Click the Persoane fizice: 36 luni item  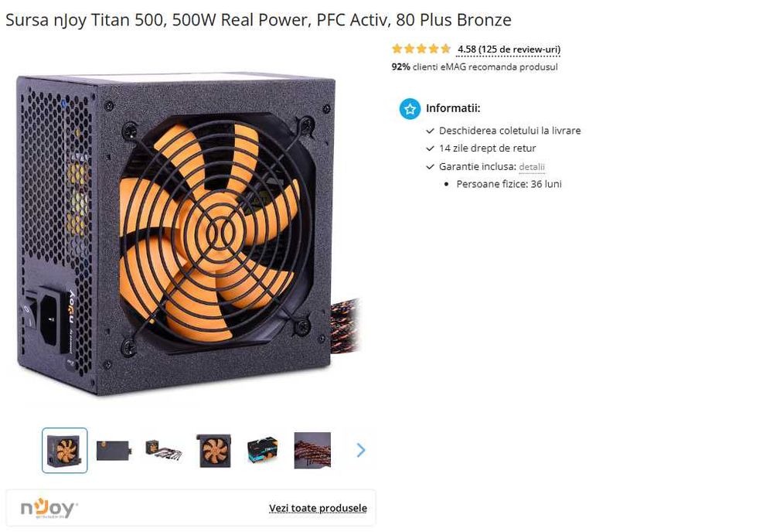(509, 184)
